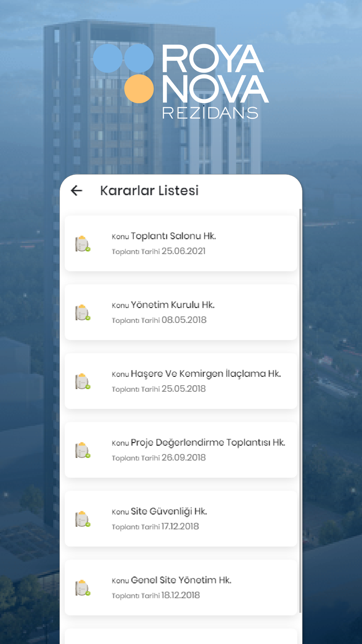Click the clipboard icon for Site Güvenliği Hk.
Image resolution: width=362 pixels, height=644 pixels.
[x=83, y=519]
